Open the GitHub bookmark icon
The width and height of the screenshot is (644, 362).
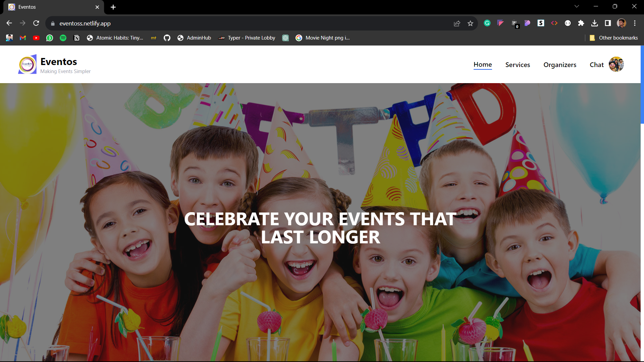coord(167,38)
